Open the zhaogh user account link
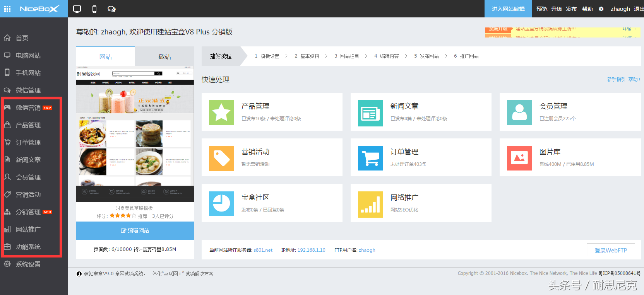Screen dimensions: 644x295 (620, 9)
